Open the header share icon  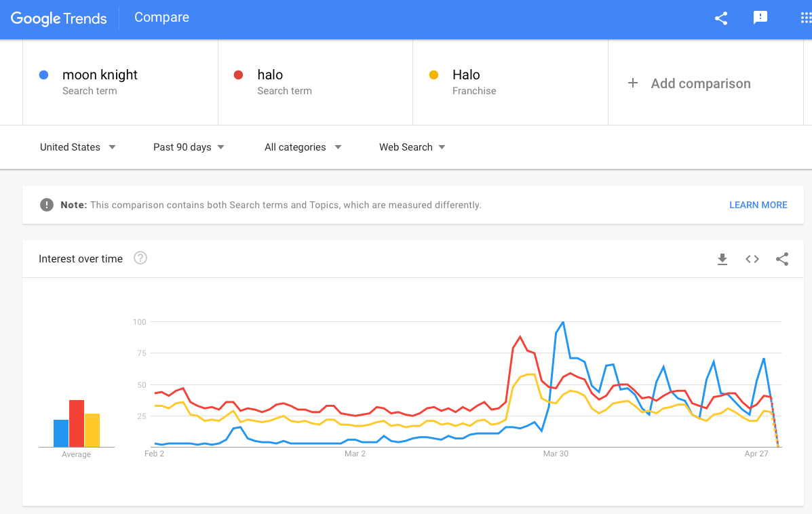721,18
